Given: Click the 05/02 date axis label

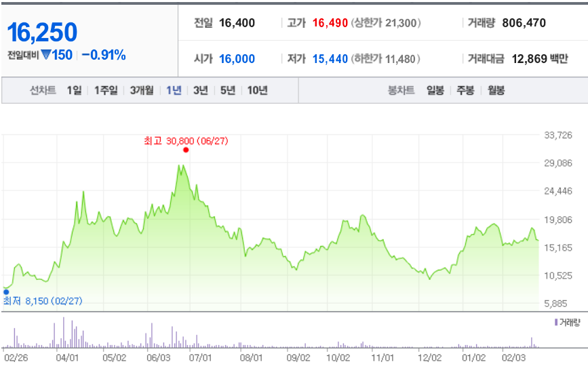Looking at the screenshot, I should [x=115, y=358].
